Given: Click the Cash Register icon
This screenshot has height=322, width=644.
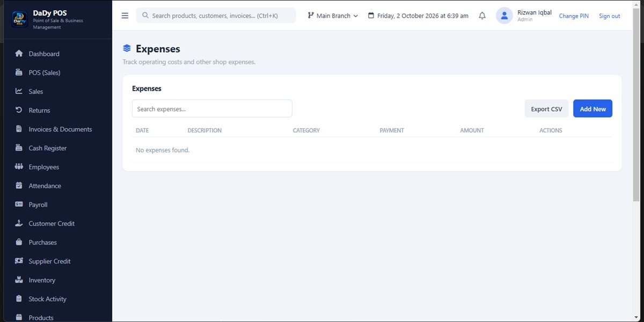Looking at the screenshot, I should [x=19, y=148].
